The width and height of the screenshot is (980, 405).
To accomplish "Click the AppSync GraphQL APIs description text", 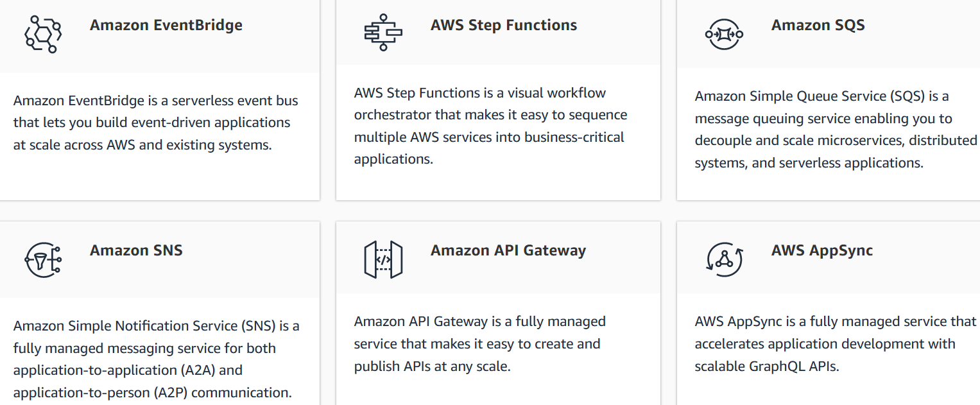I will pyautogui.click(x=834, y=344).
